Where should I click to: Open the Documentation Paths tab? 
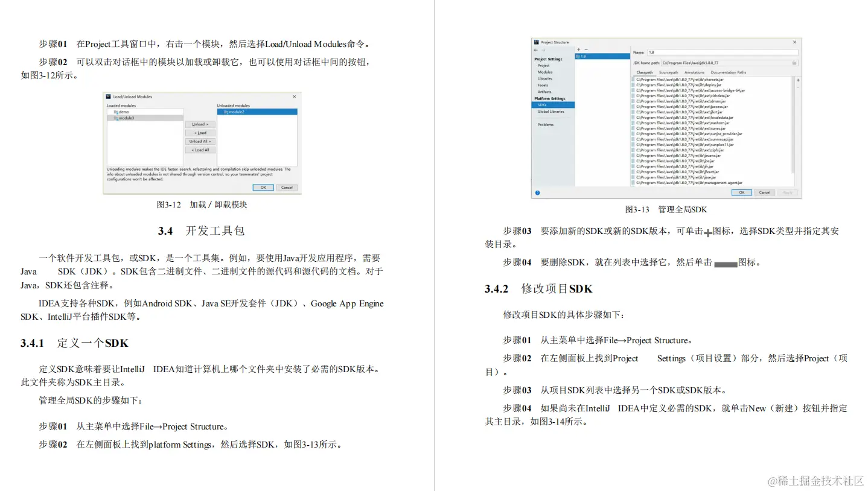[729, 72]
